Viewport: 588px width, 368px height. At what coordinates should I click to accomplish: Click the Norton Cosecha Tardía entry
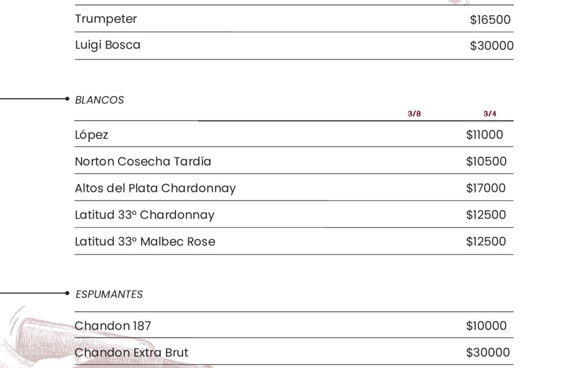pos(143,162)
